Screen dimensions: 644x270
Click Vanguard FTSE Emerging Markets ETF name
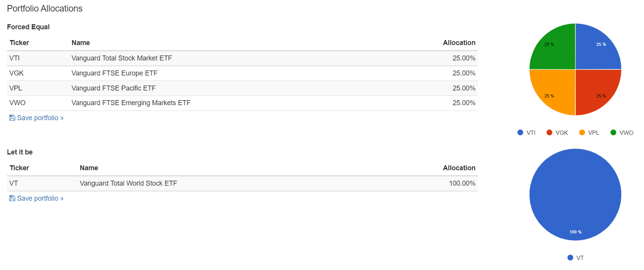[x=131, y=103]
